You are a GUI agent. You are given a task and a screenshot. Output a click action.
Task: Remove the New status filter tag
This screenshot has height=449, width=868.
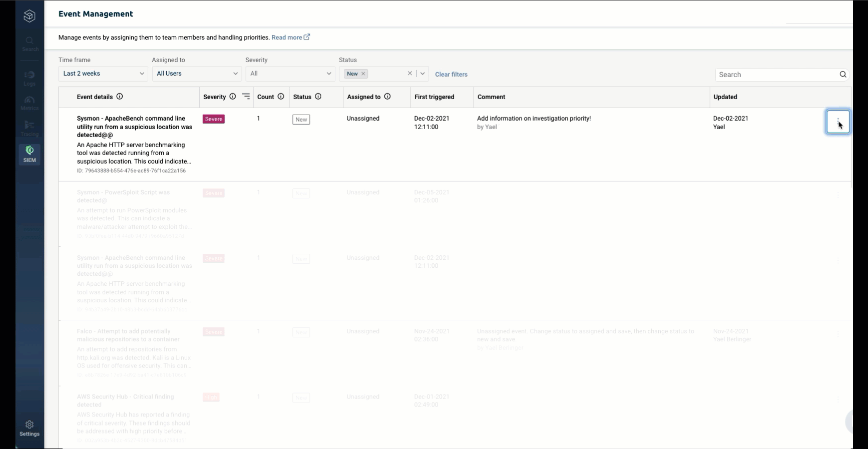pyautogui.click(x=363, y=74)
